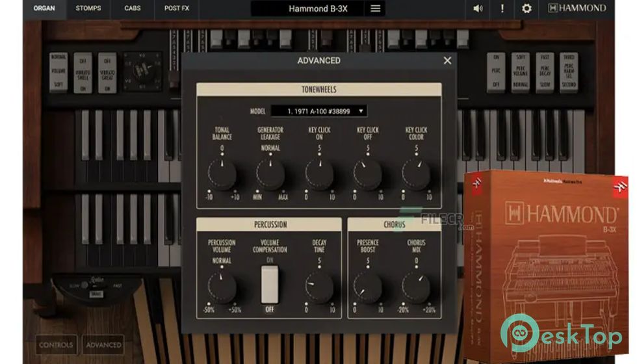Adjust the Key Click Off knob
637x364 pixels.
[368, 175]
